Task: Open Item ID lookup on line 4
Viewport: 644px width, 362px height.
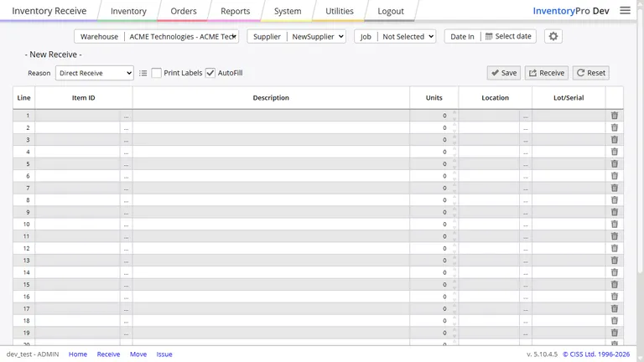Action: pos(126,153)
